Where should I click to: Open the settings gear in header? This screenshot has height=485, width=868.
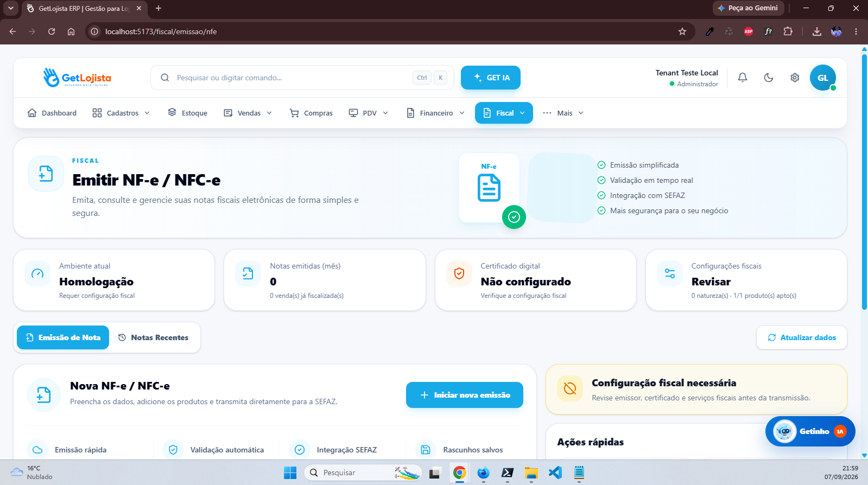(795, 78)
